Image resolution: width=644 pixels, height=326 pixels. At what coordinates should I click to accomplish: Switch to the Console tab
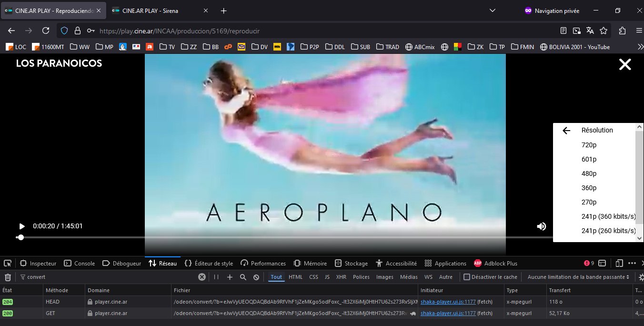(x=80, y=263)
